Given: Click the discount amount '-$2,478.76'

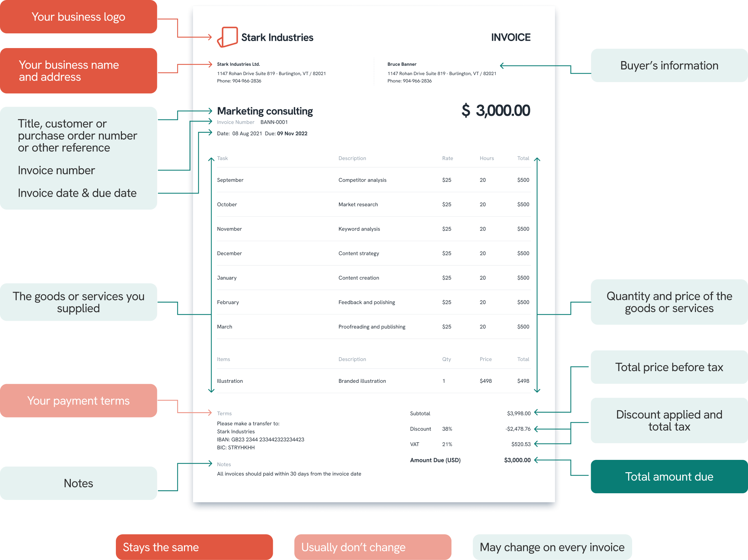Looking at the screenshot, I should tap(518, 429).
